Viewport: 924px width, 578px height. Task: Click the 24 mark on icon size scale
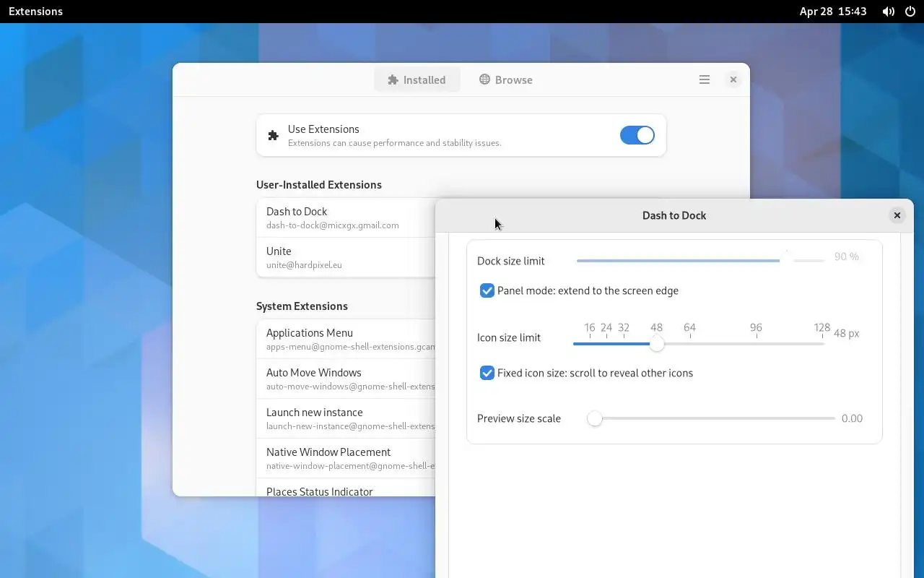[606, 327]
